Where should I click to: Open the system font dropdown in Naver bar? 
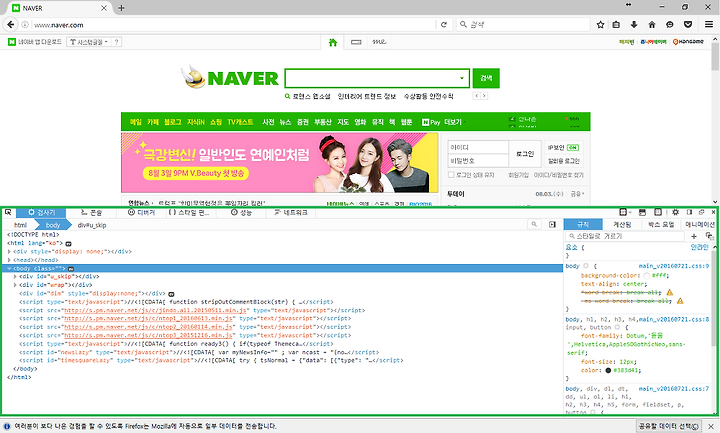[x=89, y=42]
